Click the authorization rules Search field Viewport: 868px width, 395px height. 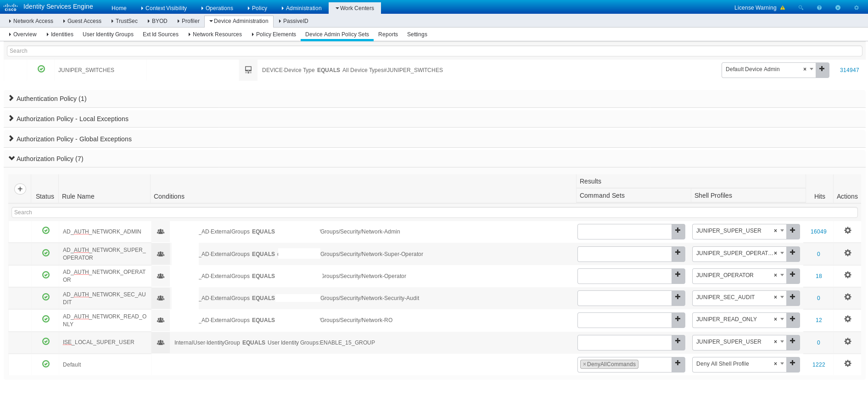pyautogui.click(x=434, y=212)
